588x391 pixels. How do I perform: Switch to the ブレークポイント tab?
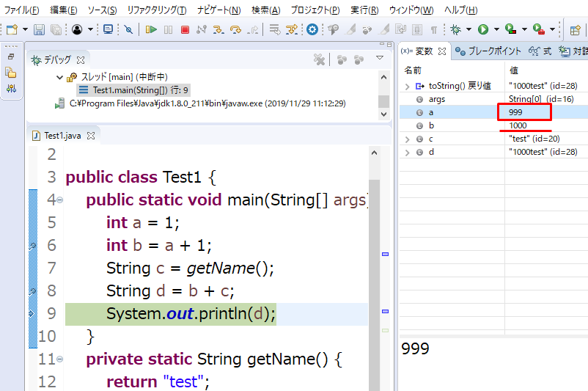488,51
